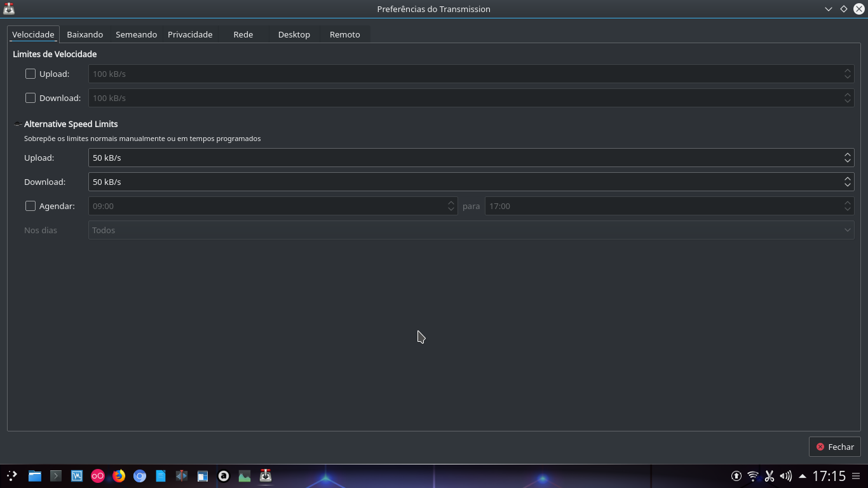Click the Transmission icon in the taskbar
This screenshot has width=868, height=488.
click(x=265, y=475)
